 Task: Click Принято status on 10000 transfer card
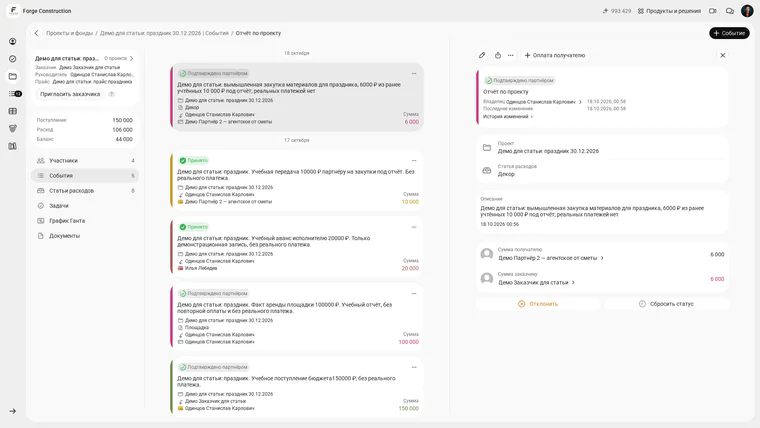coord(193,160)
